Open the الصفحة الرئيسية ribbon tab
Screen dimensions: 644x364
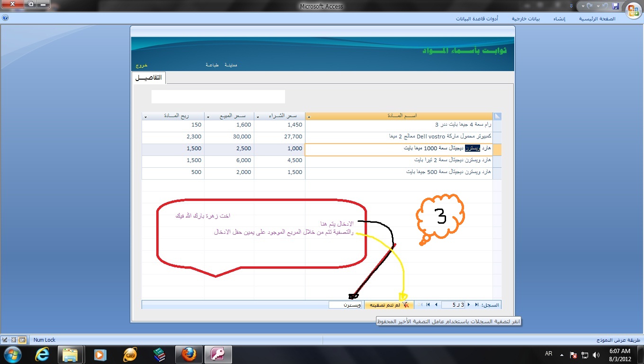click(x=597, y=18)
